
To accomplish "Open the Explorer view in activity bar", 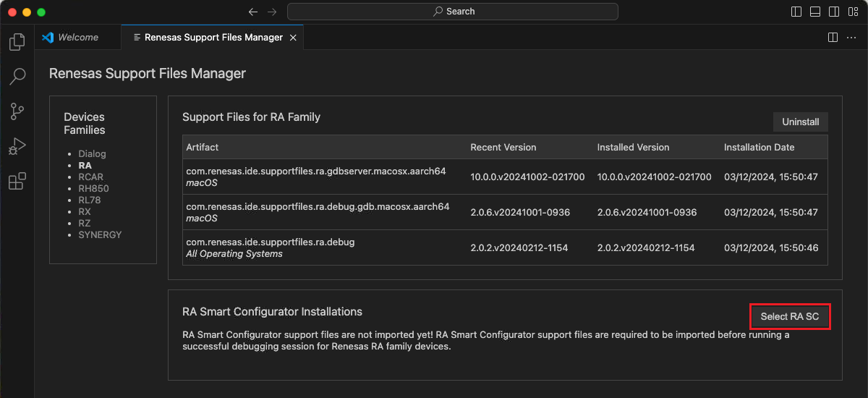I will 17,42.
